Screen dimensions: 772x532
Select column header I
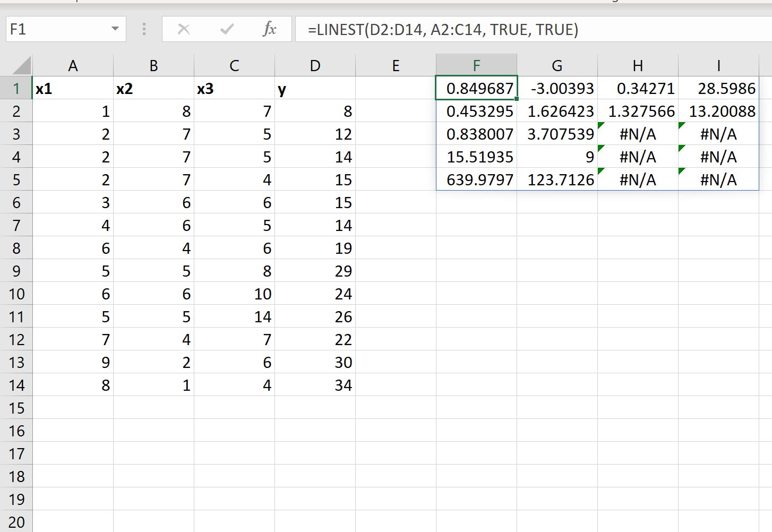coord(718,65)
